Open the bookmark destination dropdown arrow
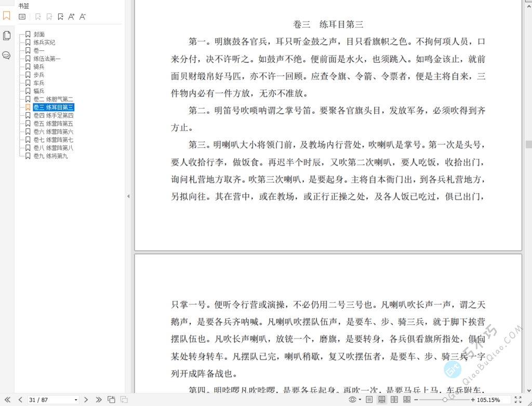 tap(61, 17)
